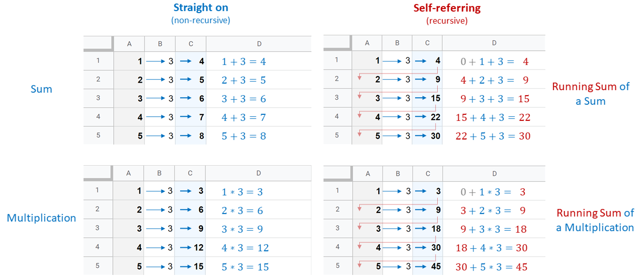This screenshot has height=280, width=644.
Task: Click the "(recursive)" subtitle text
Action: (447, 21)
